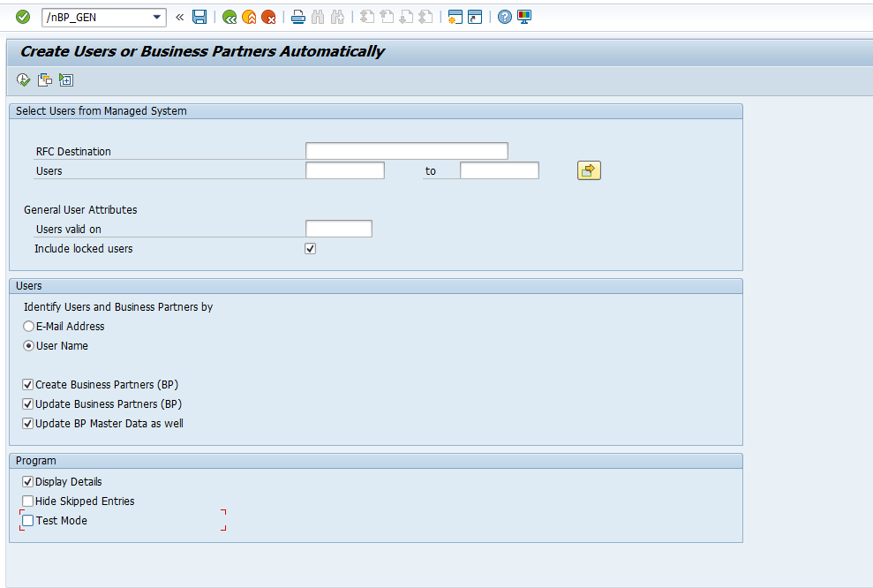Enable the Test Mode checkbox
Viewport: 873px width, 588px height.
click(28, 521)
